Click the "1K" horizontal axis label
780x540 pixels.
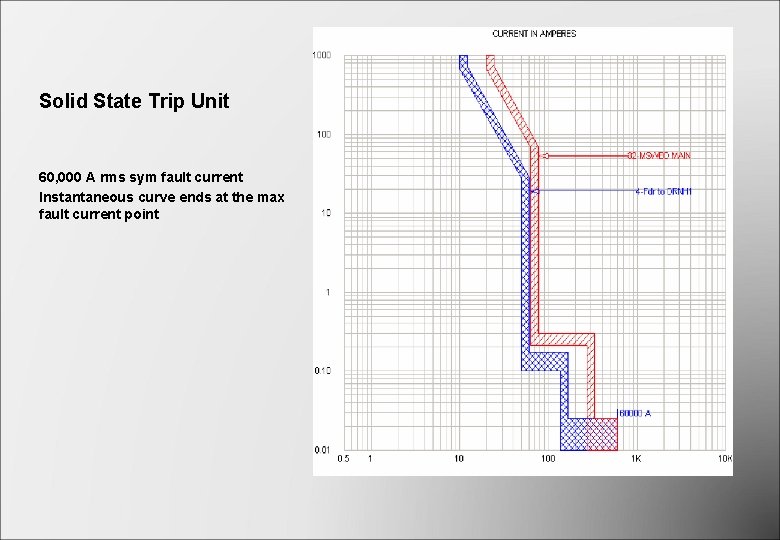[x=636, y=459]
